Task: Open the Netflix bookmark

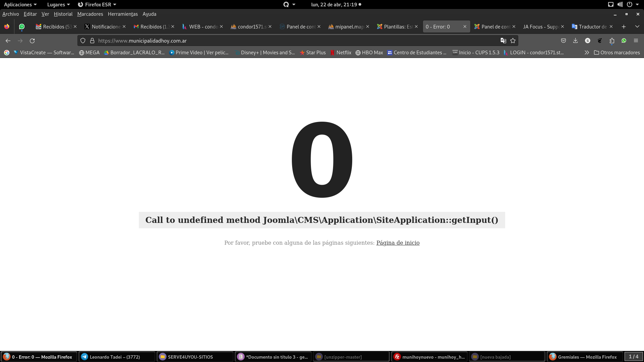Action: pyautogui.click(x=341, y=53)
